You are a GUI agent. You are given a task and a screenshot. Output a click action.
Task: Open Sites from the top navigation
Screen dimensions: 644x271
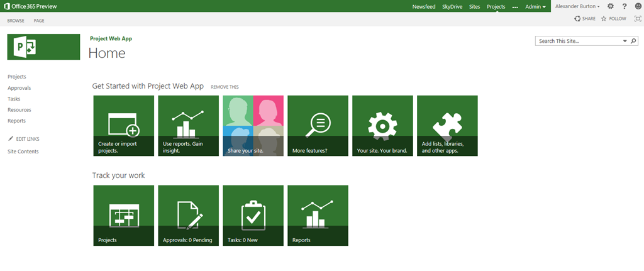[x=474, y=6]
